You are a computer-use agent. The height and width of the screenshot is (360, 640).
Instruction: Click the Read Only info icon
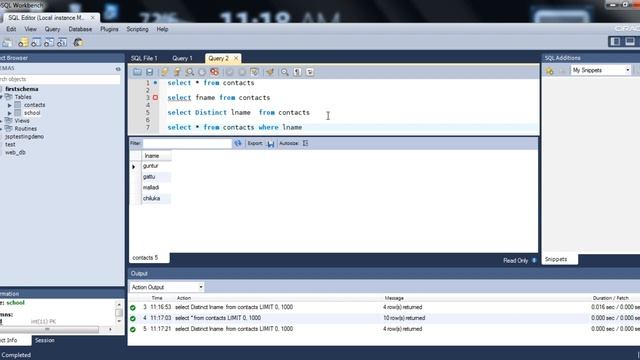pyautogui.click(x=534, y=260)
